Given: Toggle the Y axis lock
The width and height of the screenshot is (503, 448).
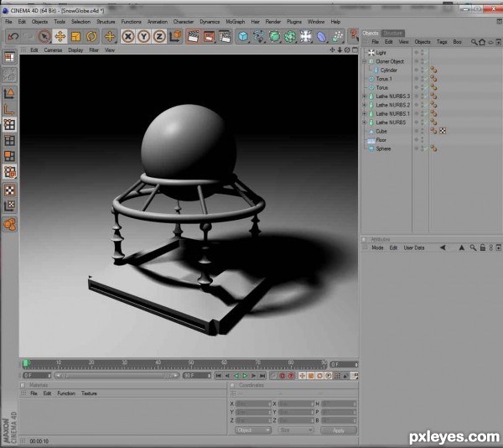Looking at the screenshot, I should coord(143,37).
